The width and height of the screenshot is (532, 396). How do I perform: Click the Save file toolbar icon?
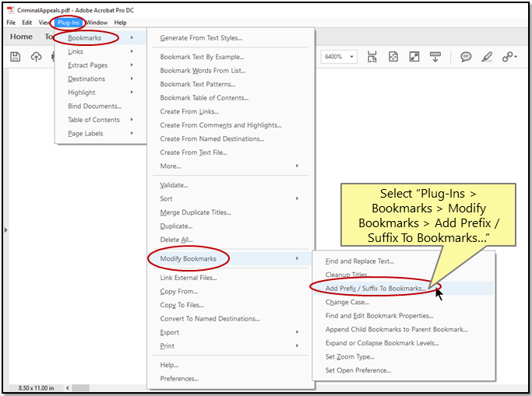16,57
